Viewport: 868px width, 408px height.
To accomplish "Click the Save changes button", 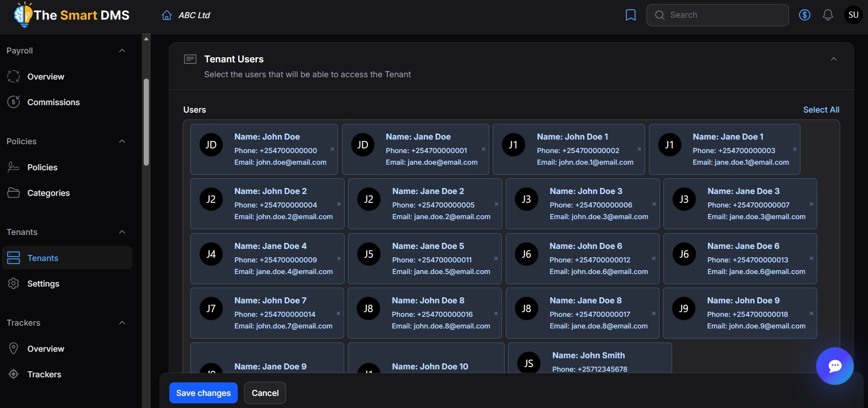I will click(x=203, y=393).
